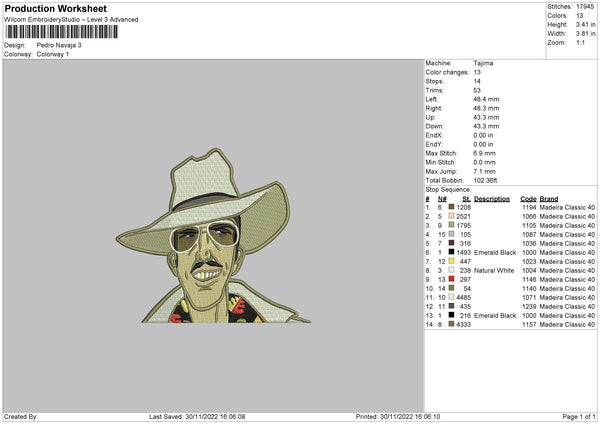This screenshot has height=424, width=600.
Task: Click the Stops value 14
Action: pyautogui.click(x=477, y=81)
